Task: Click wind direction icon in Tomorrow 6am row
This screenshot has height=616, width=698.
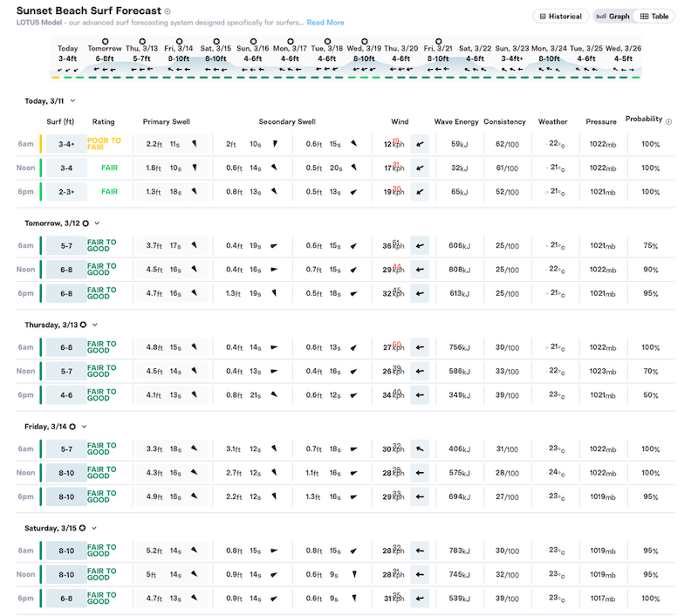Action: click(x=420, y=246)
